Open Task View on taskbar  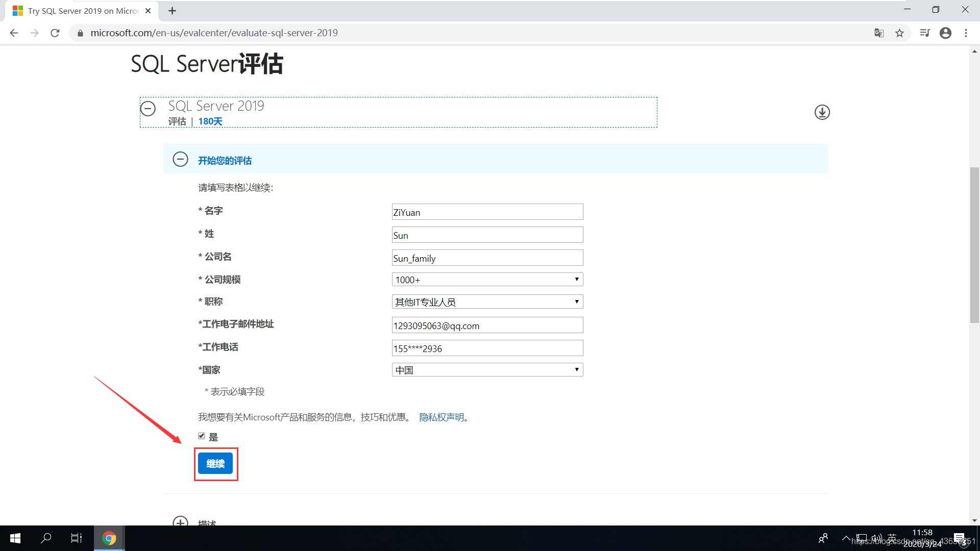tap(77, 538)
